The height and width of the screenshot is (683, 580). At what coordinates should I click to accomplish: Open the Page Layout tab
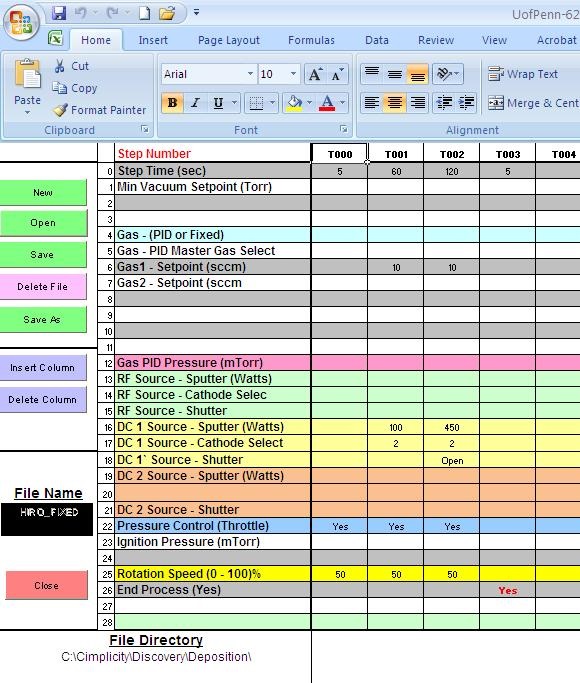point(229,41)
